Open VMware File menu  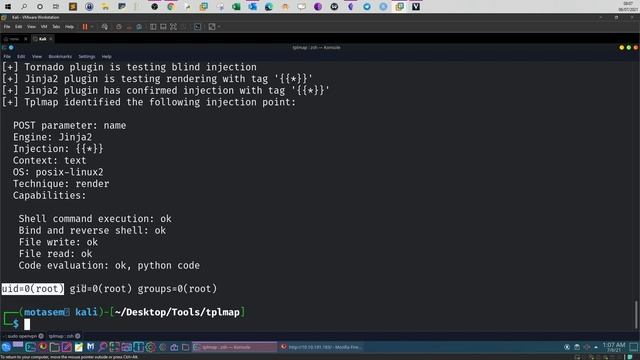click(x=7, y=27)
